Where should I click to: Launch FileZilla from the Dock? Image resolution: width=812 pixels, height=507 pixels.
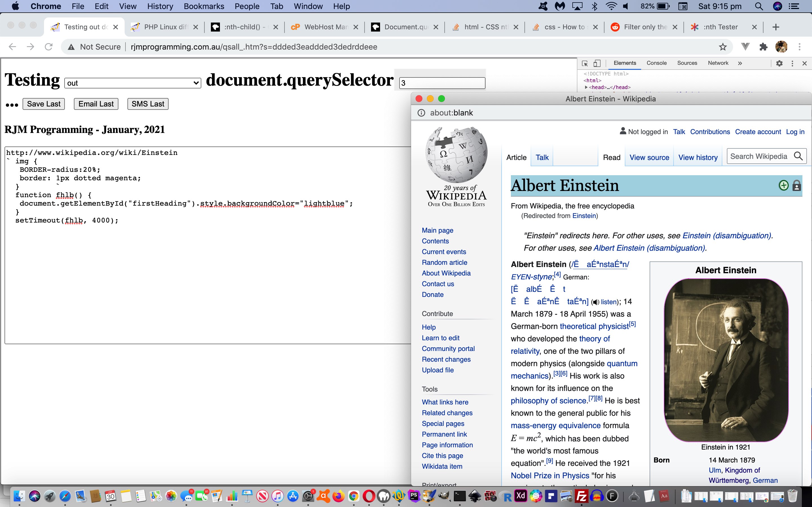(x=582, y=496)
